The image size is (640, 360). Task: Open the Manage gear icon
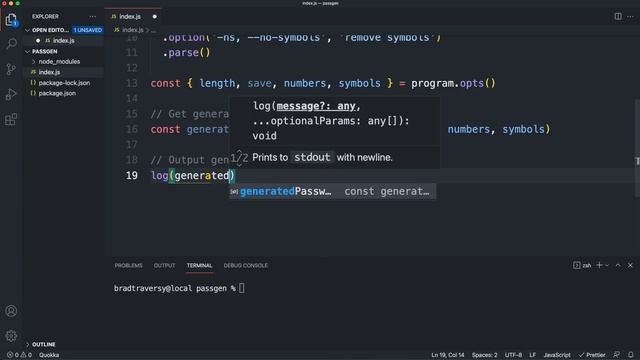(11, 336)
